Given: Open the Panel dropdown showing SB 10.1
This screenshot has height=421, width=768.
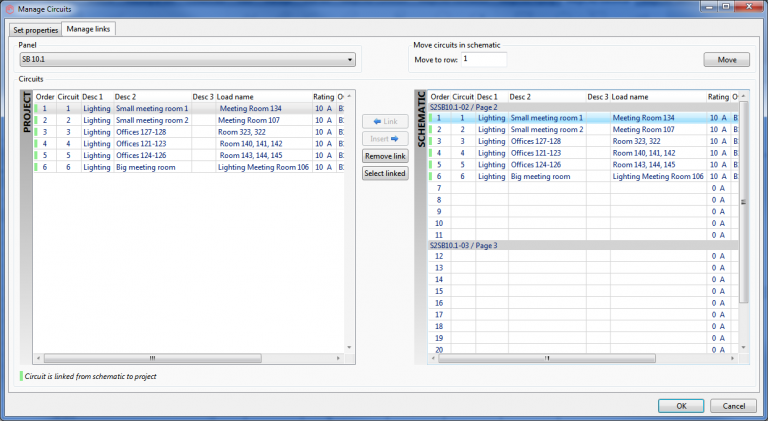Looking at the screenshot, I should coord(187,60).
